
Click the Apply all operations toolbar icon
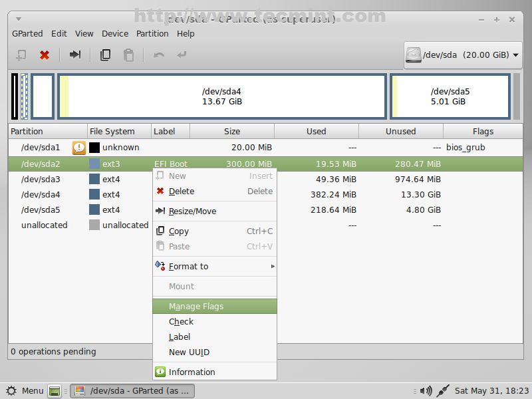[182, 55]
